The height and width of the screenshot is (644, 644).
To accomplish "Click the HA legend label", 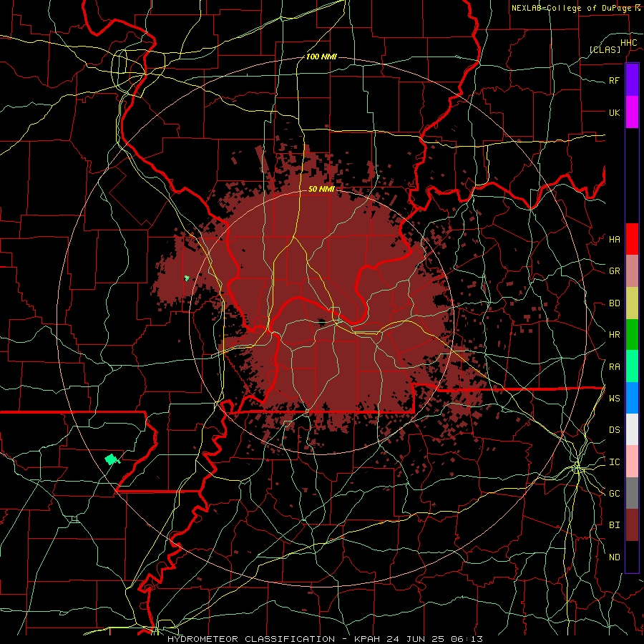I will tap(614, 239).
